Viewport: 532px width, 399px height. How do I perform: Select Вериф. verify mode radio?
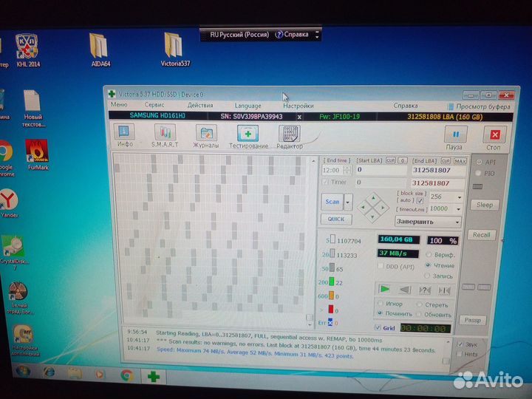pyautogui.click(x=429, y=254)
